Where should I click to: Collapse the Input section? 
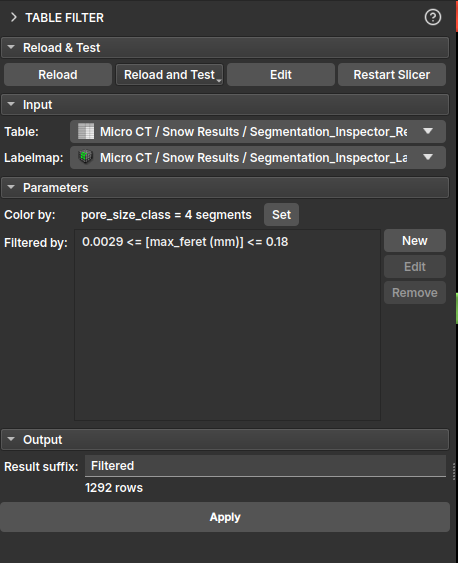tap(11, 104)
